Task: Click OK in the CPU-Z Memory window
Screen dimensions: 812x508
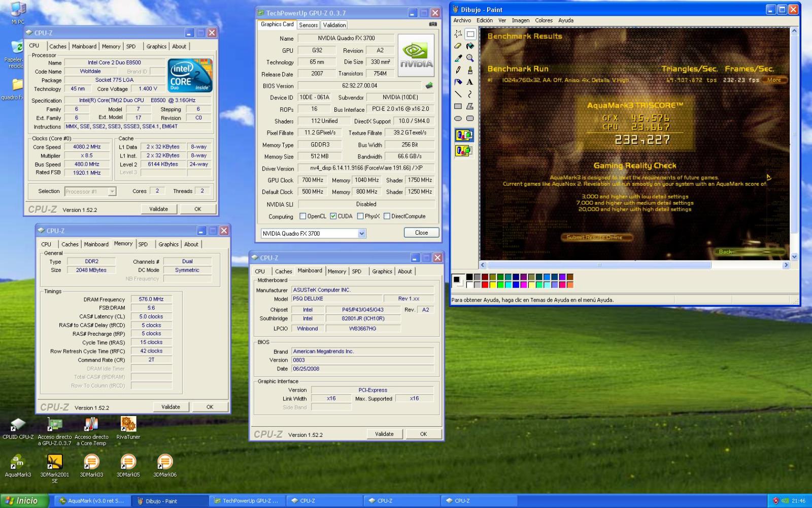Action: pyautogui.click(x=210, y=407)
